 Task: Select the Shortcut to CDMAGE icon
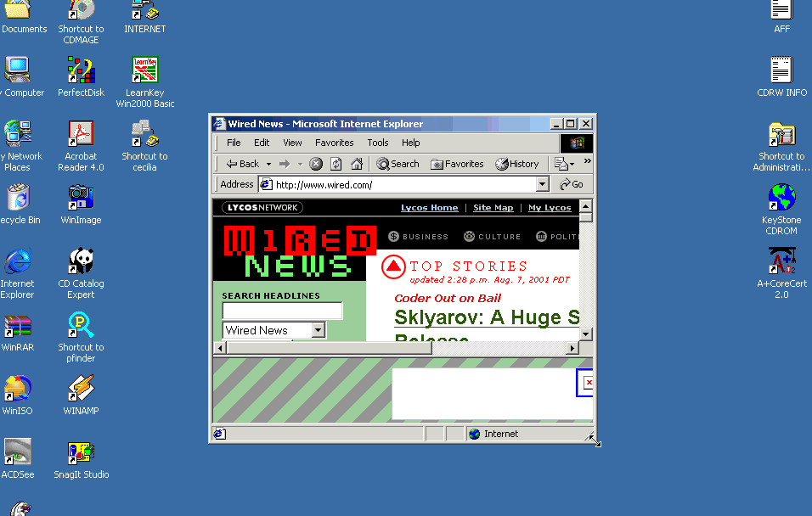81,23
